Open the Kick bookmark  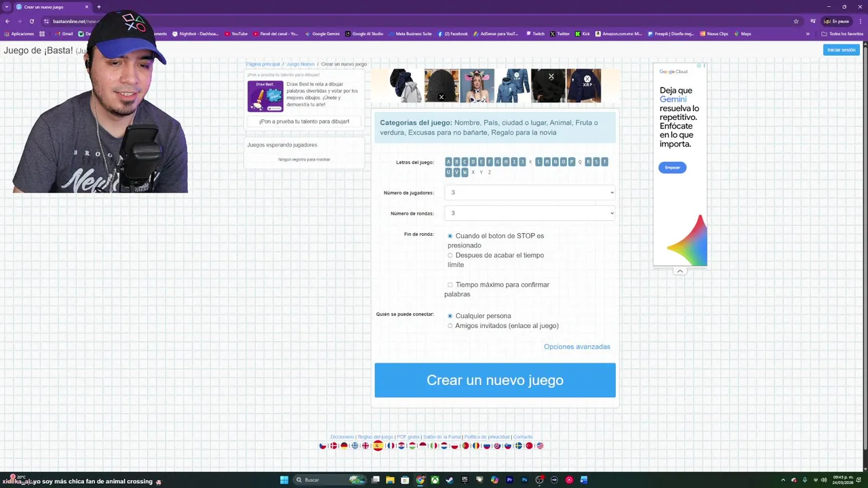coord(583,33)
